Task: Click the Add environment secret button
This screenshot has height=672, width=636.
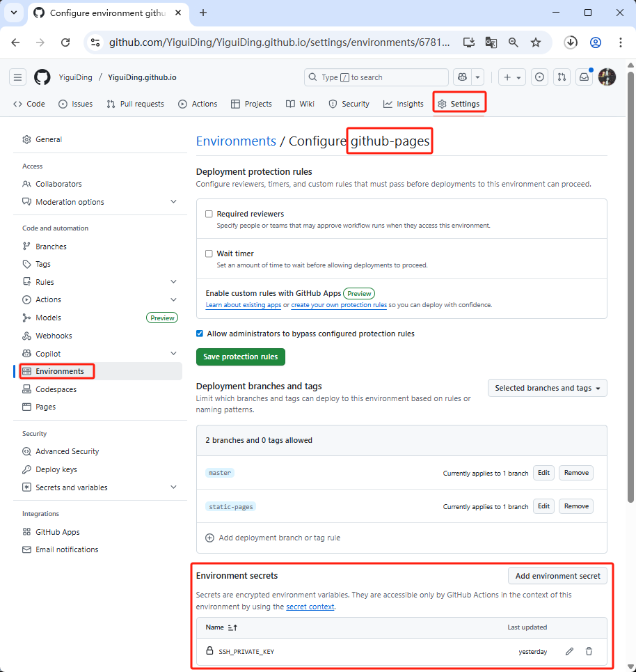Action: (x=557, y=576)
